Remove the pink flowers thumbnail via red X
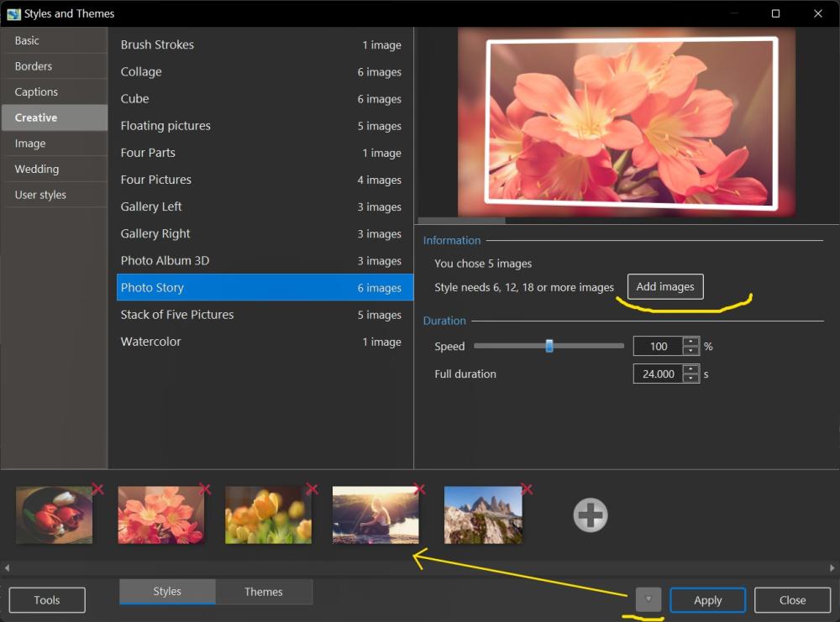 (204, 489)
